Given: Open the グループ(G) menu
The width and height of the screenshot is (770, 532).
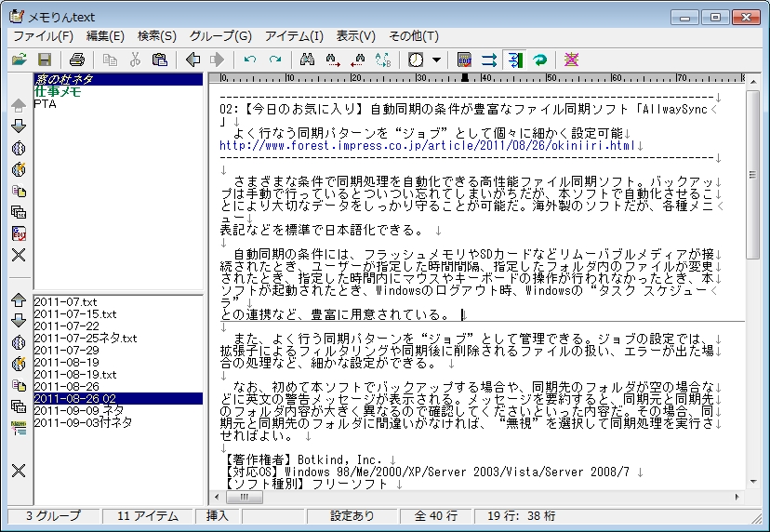Looking at the screenshot, I should pos(220,36).
